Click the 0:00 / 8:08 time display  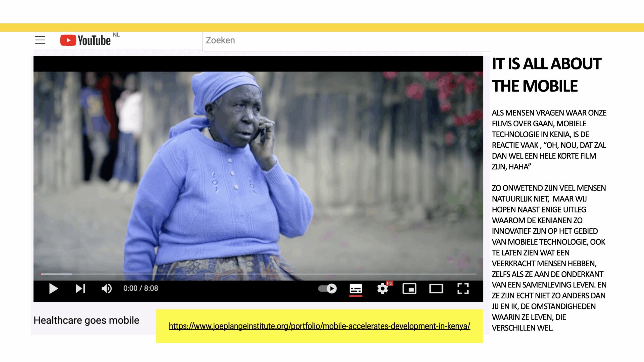(140, 288)
